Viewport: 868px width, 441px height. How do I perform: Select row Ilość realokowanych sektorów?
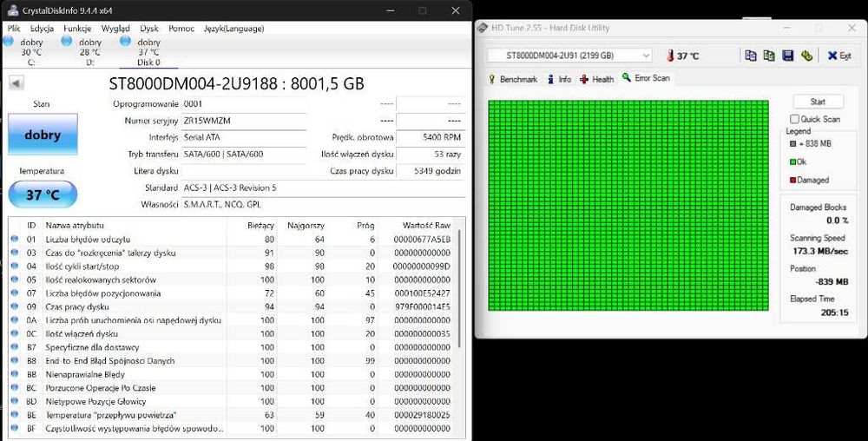click(x=233, y=280)
